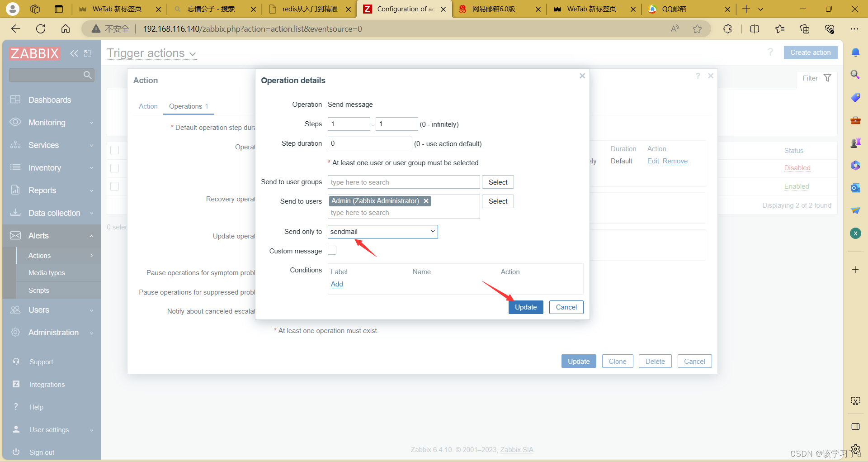
Task: Click Cancel in Operation details dialog
Action: point(566,307)
